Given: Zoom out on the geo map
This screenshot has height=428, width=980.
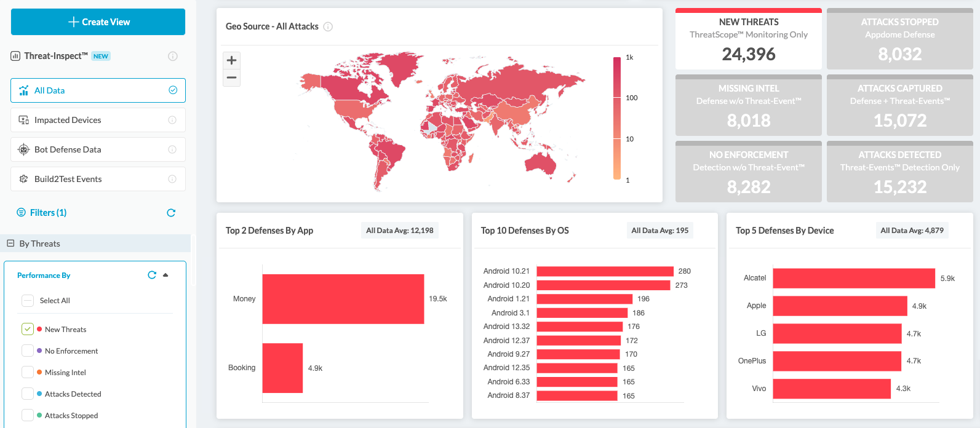Looking at the screenshot, I should 231,77.
